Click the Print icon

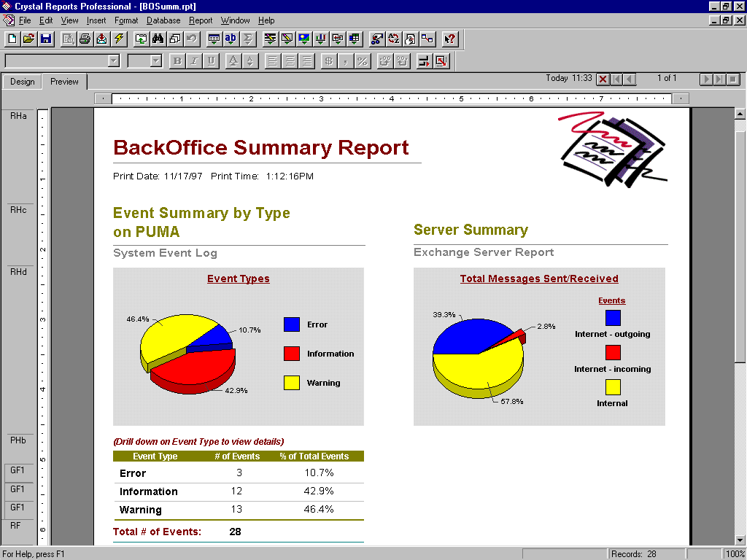tap(85, 39)
